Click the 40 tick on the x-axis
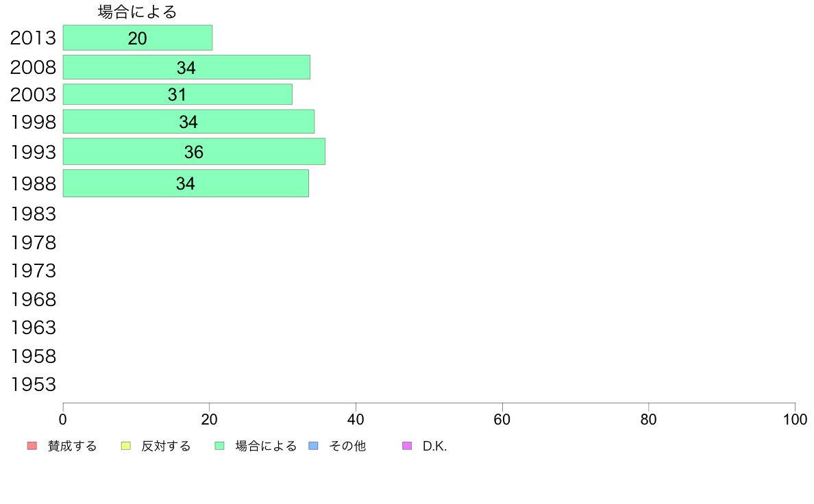The width and height of the screenshot is (814, 504). [x=356, y=419]
